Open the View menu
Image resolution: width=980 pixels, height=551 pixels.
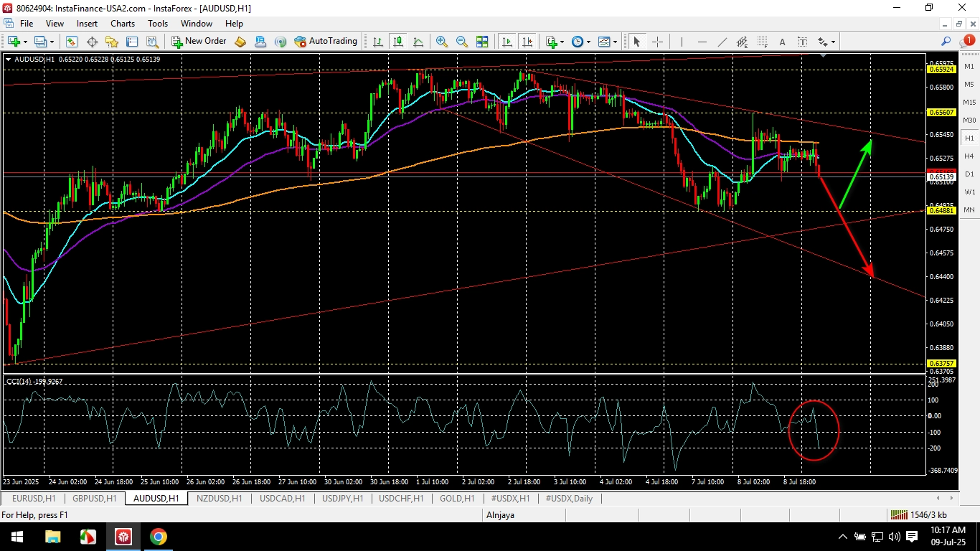(55, 24)
